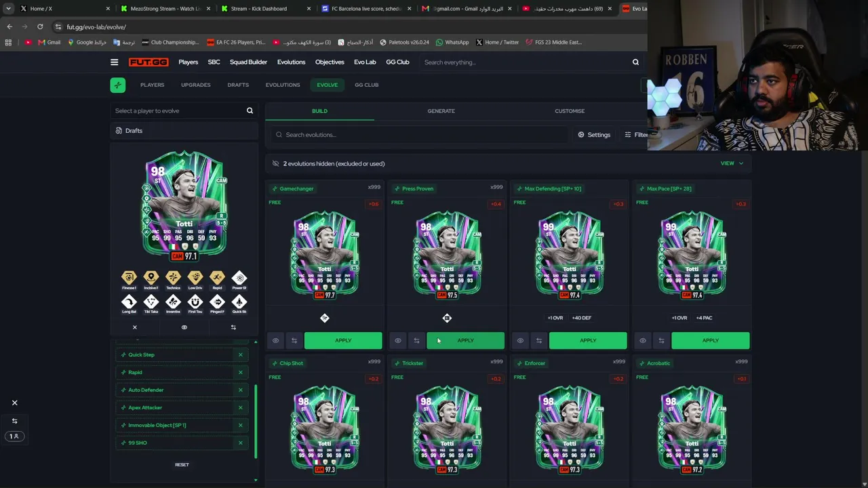Click the compare arrows on the Max Pace card
The image size is (868, 488).
(661, 340)
